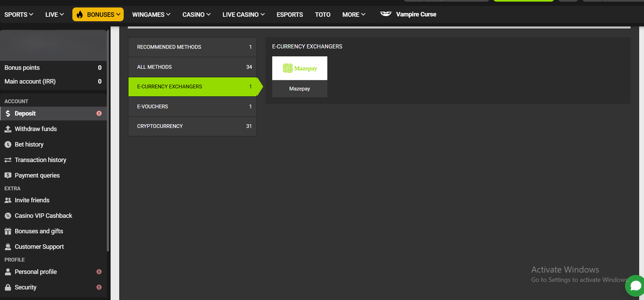Click the dollar sign Deposit icon
Image resolution: width=644 pixels, height=300 pixels.
8,113
